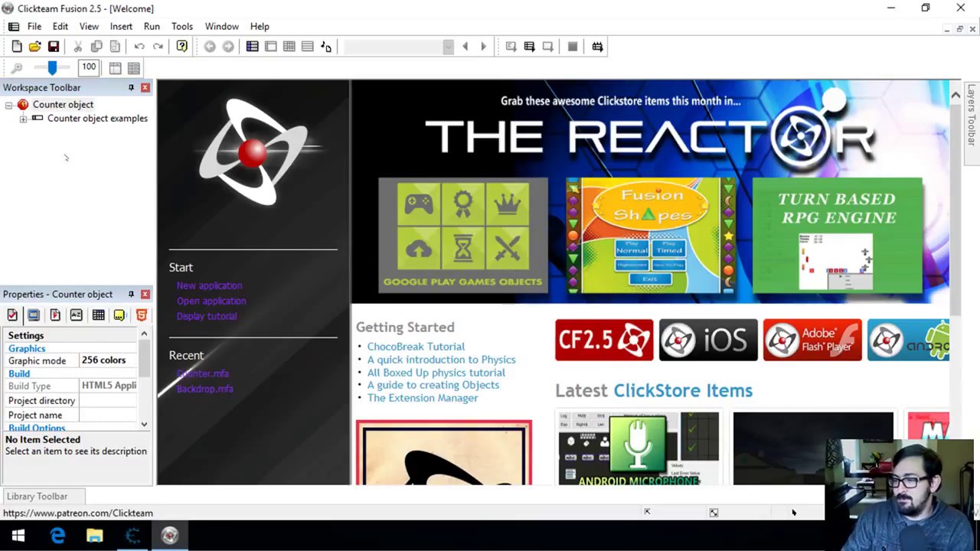Open the File menu
The height and width of the screenshot is (551, 980).
pyautogui.click(x=34, y=26)
